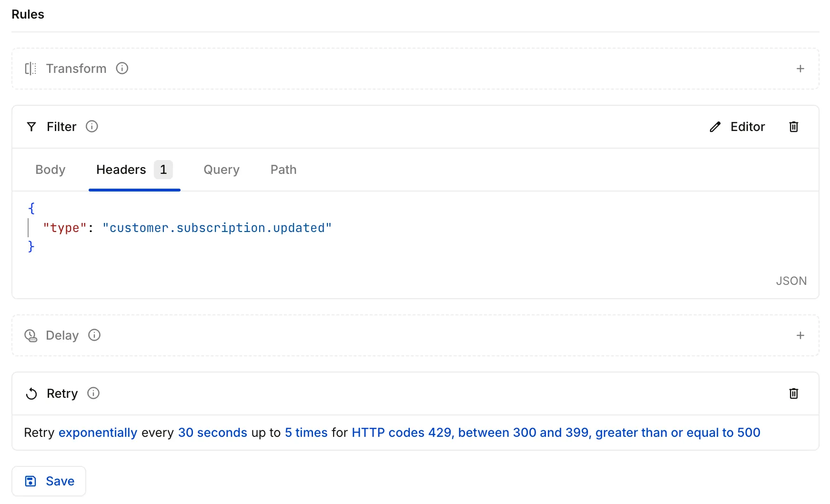Add a Delay rule with plus
830x504 pixels.
800,335
